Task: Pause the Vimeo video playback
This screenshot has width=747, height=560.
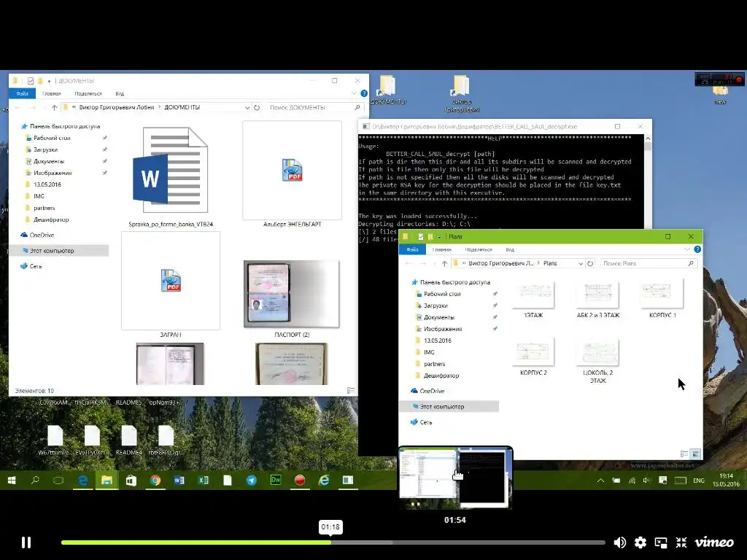Action: tap(26, 542)
